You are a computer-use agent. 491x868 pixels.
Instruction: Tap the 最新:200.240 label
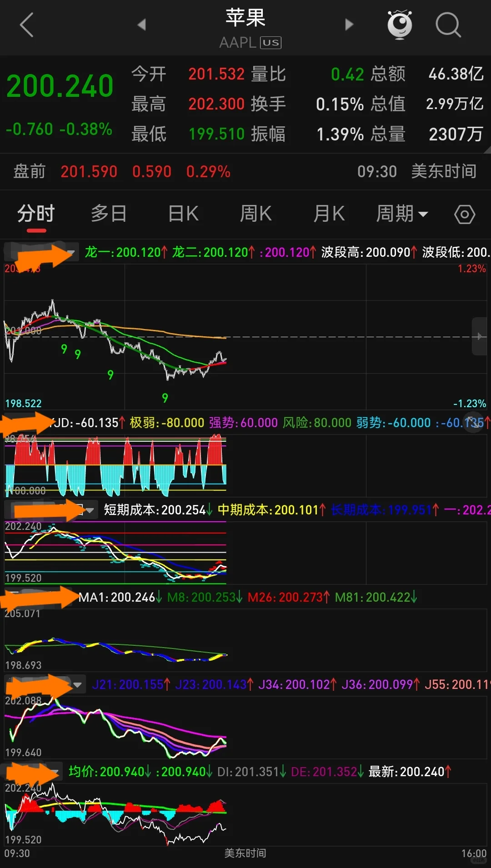point(410,772)
